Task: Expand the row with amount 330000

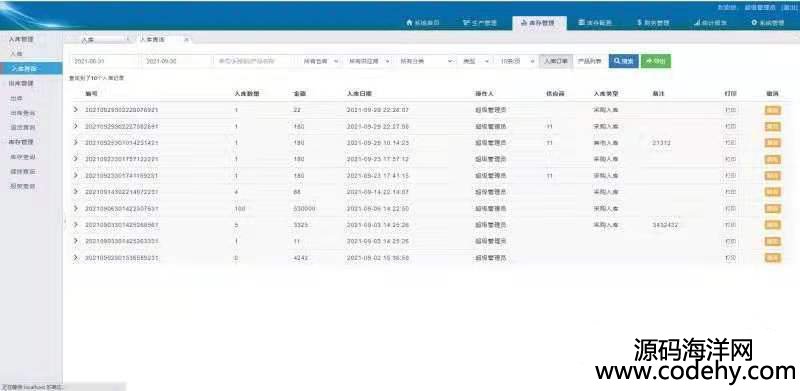Action: pos(76,209)
